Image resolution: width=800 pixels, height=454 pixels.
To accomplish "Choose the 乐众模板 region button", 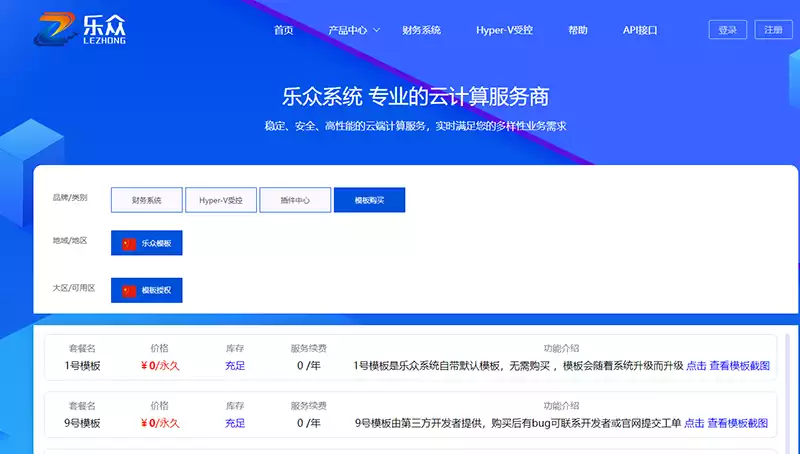I will click(146, 243).
